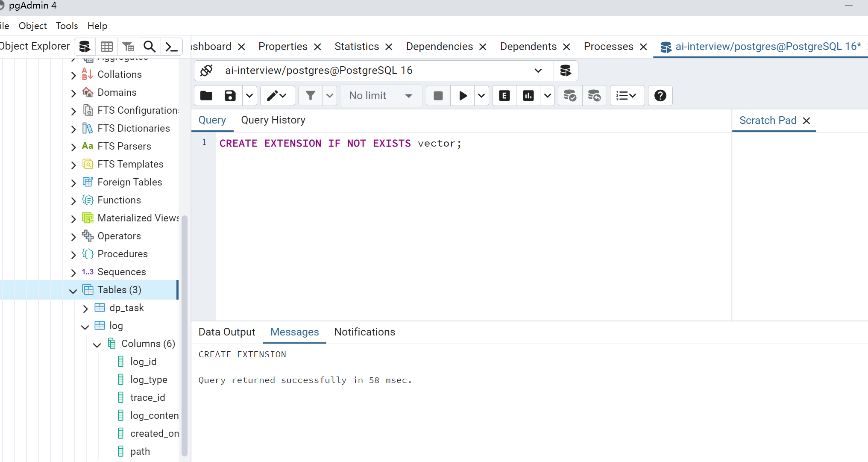
Task: Close the Scratch Pad panel
Action: pyautogui.click(x=806, y=121)
